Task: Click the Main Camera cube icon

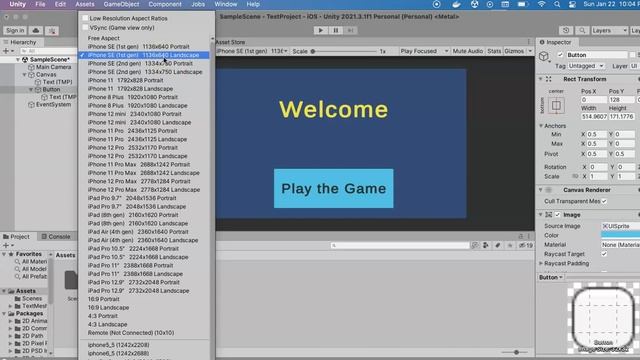Action: [x=31, y=67]
